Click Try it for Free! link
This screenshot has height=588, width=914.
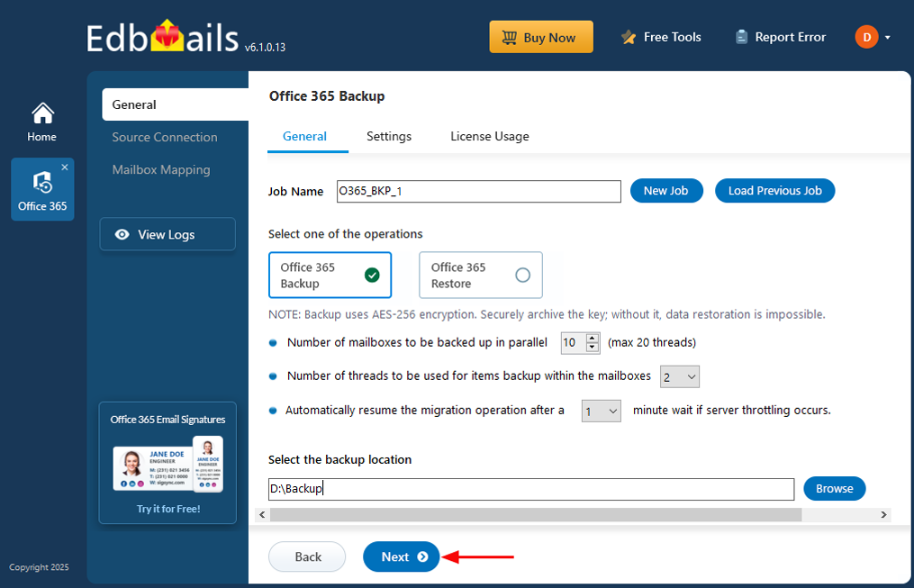[x=168, y=509]
